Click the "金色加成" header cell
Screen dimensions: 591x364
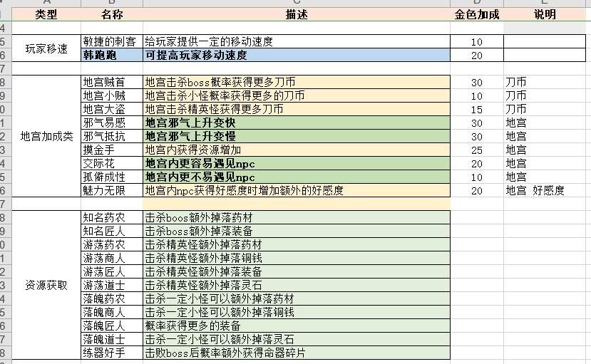click(x=477, y=14)
